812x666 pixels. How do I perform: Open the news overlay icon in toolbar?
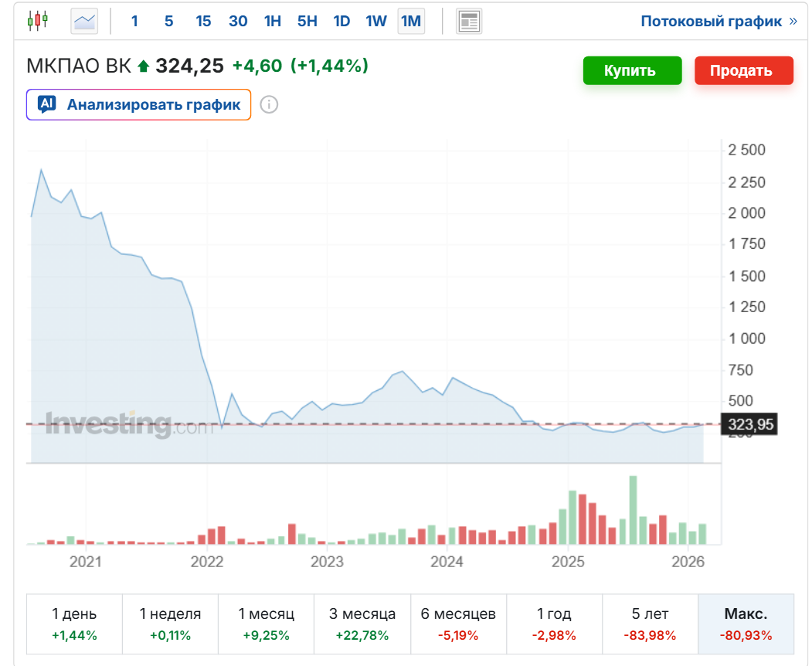(468, 21)
